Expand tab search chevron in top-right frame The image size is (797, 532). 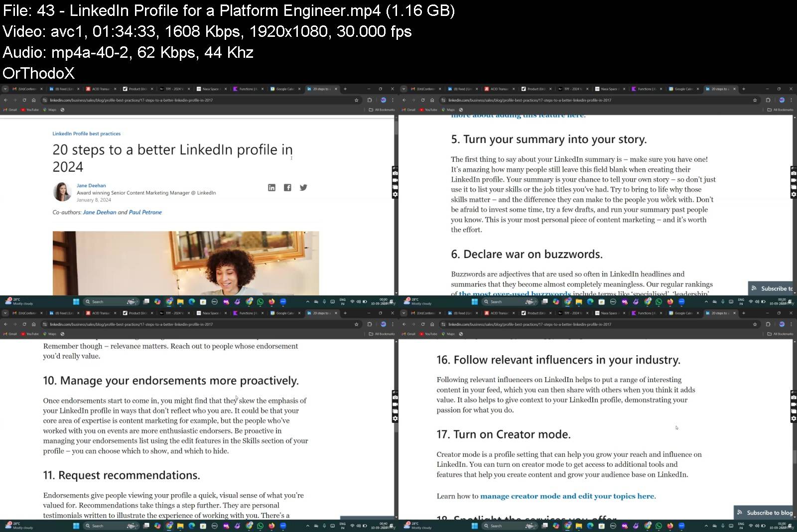click(x=403, y=89)
